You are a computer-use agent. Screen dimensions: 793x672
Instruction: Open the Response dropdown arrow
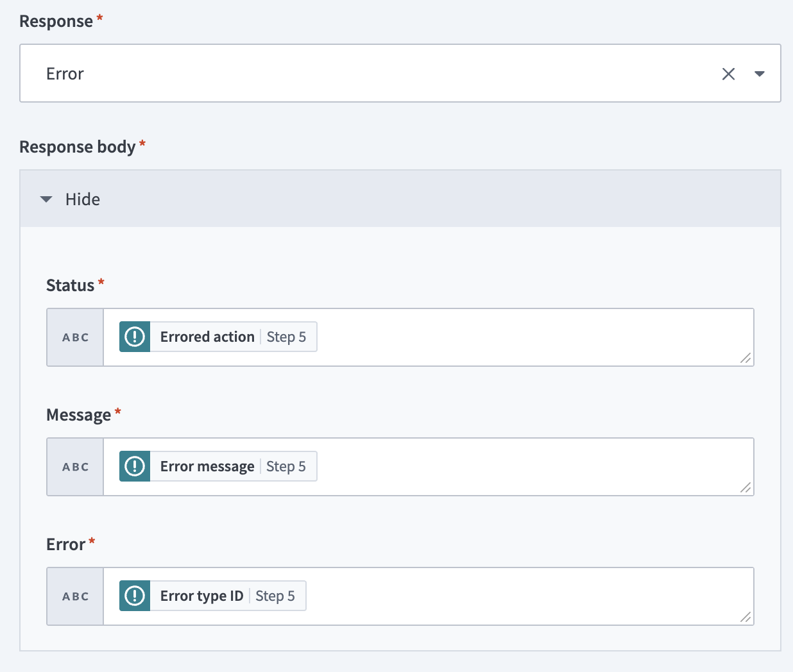click(760, 74)
